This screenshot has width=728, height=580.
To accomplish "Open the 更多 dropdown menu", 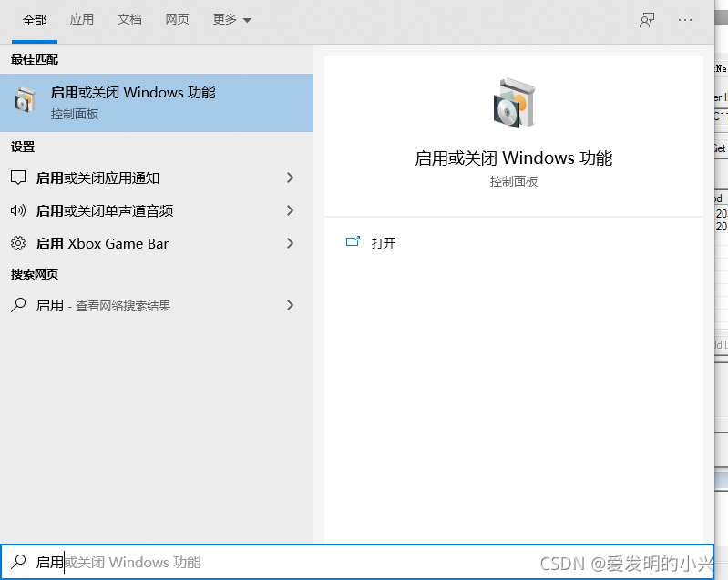I will pos(231,19).
